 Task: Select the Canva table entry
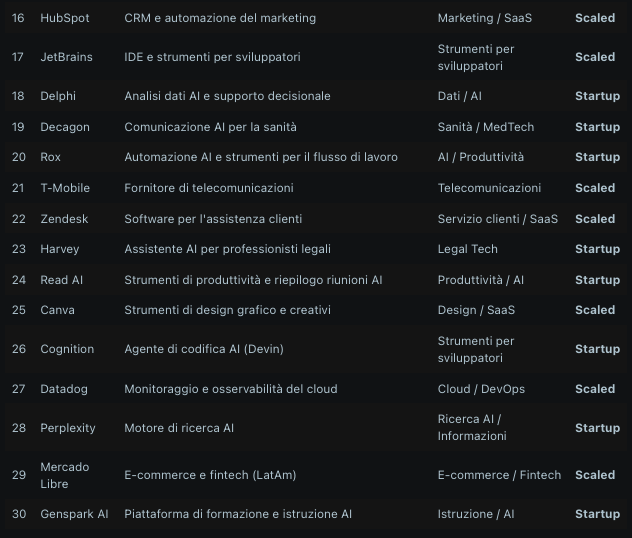[x=57, y=310]
